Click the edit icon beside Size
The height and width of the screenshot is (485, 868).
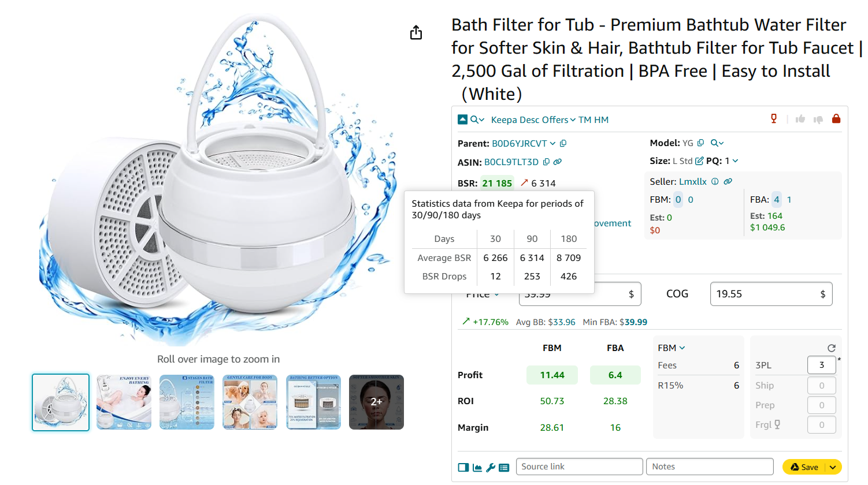click(699, 161)
